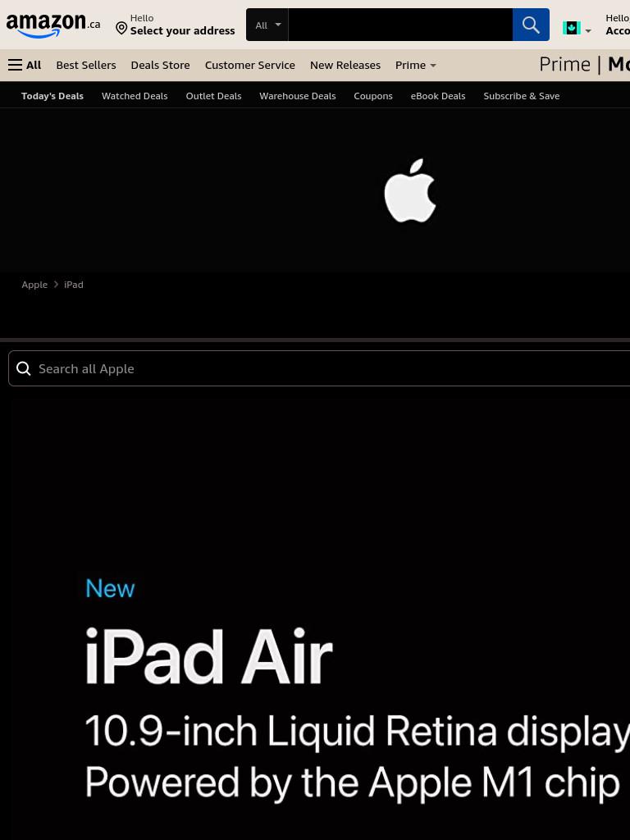Click the location pin icon
630x840 pixels.
point(121,29)
